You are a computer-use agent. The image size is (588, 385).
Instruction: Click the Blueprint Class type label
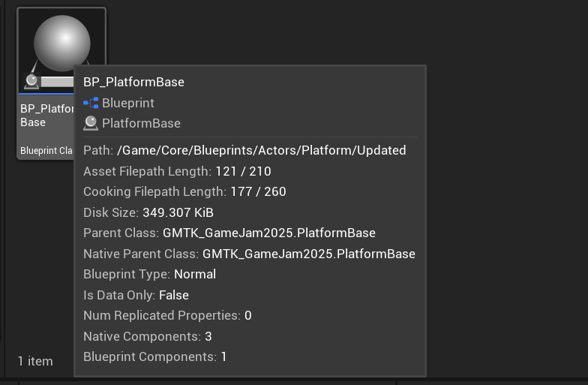(x=46, y=150)
